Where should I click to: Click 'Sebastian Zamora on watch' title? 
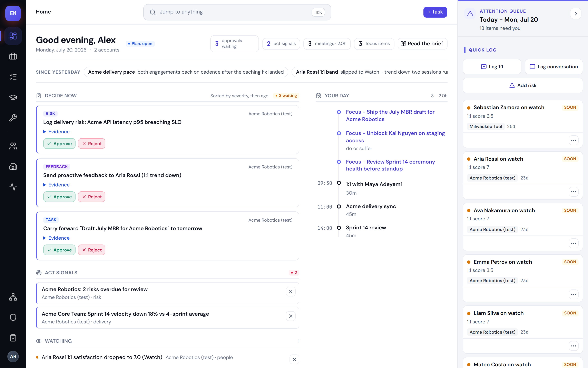[509, 107]
